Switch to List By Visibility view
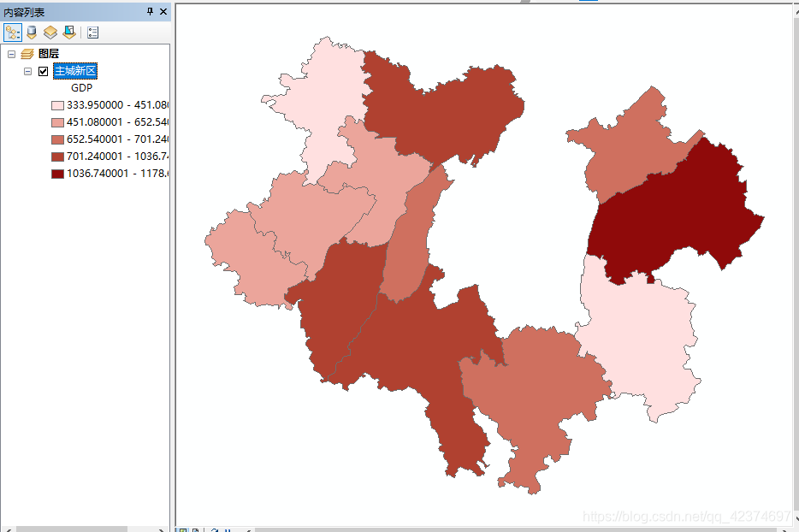The height and width of the screenshot is (532, 799). coord(50,33)
